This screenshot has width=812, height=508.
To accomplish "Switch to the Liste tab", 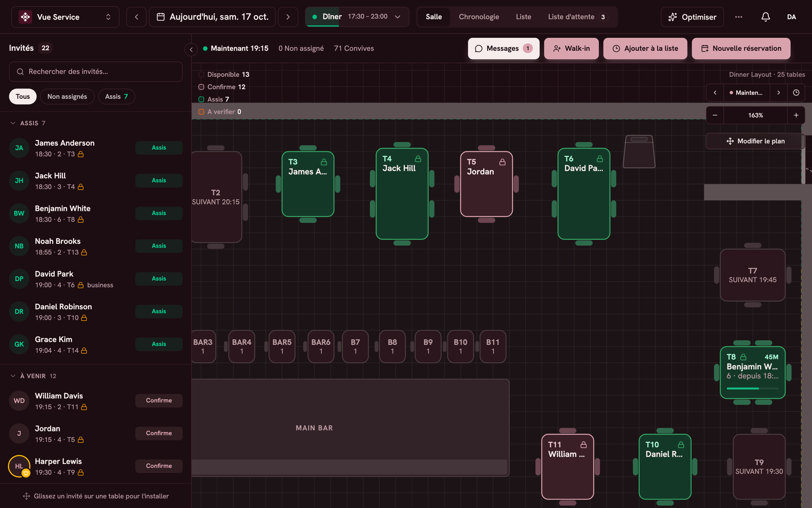I will pos(523,17).
